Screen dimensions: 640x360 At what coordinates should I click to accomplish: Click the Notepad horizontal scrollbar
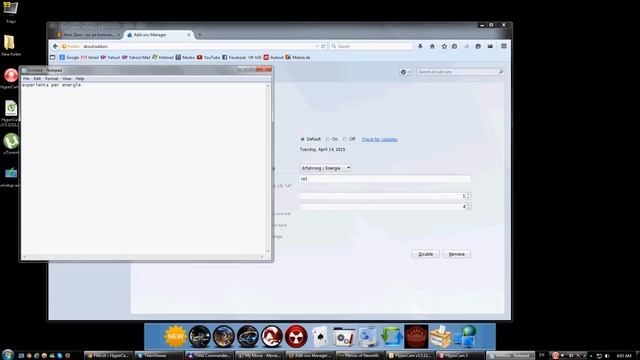pos(143,257)
